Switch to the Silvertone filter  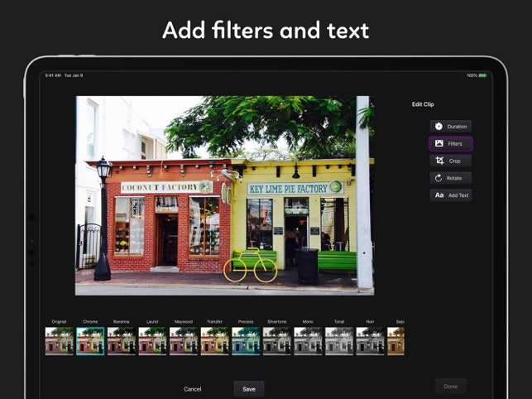[x=277, y=340]
